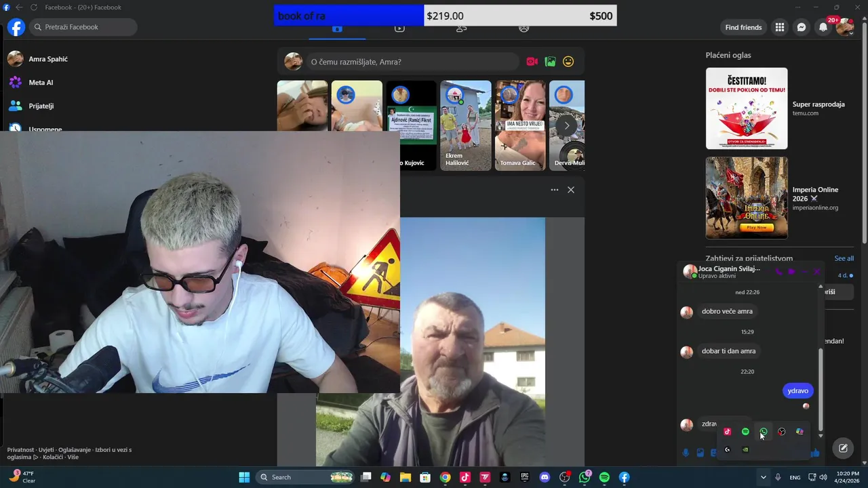Screen dimensions: 868x488
Task: Start video call in chat window
Action: [791, 272]
